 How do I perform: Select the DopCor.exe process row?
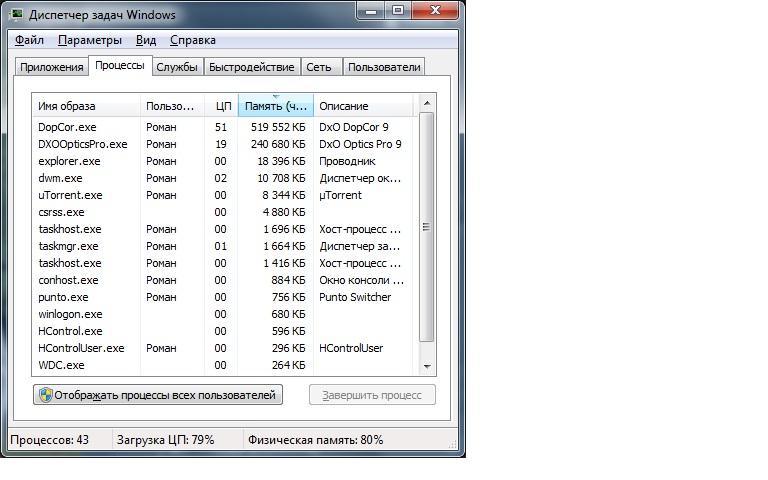pyautogui.click(x=225, y=127)
